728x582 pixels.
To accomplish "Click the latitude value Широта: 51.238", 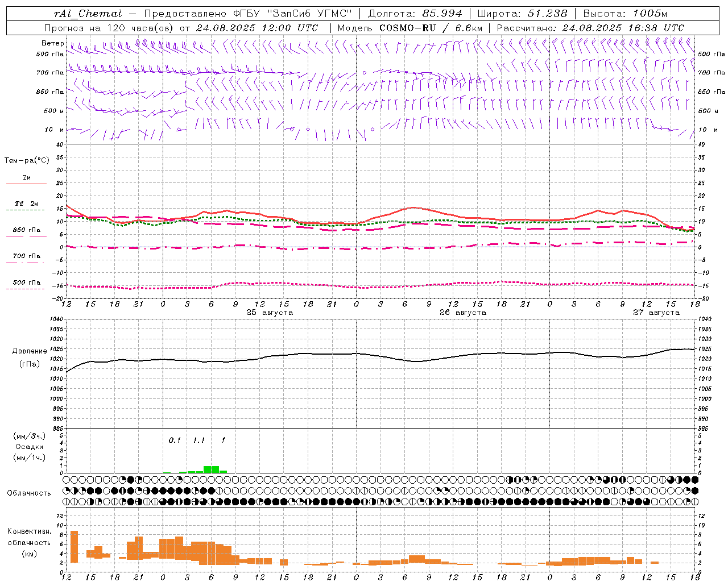I will click(522, 14).
